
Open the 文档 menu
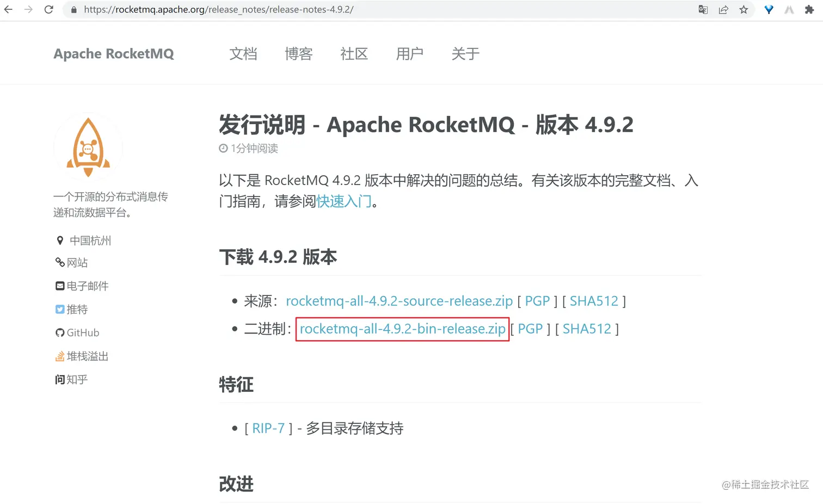click(x=243, y=53)
